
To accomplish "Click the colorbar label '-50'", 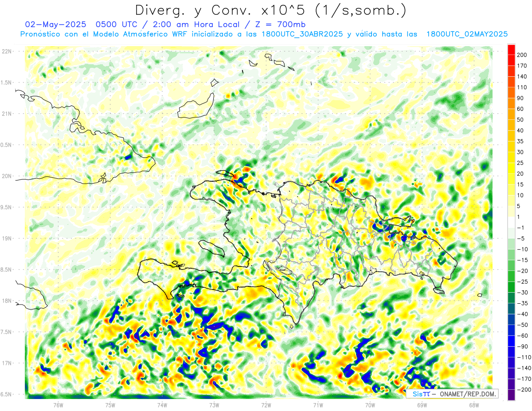I will point(523,325).
